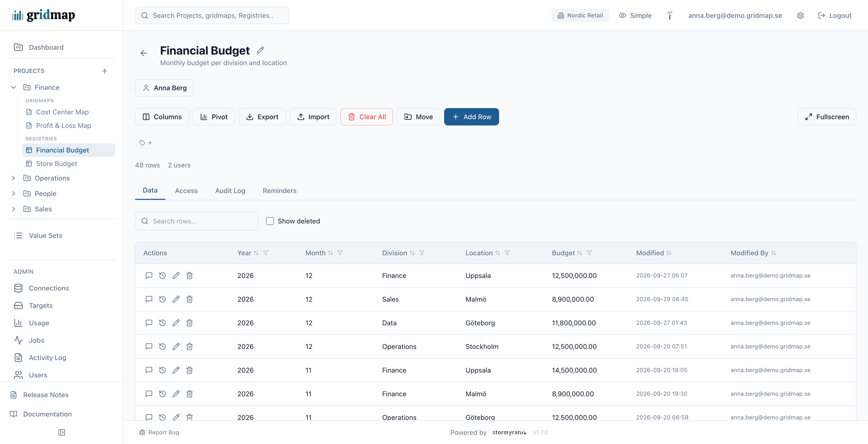The height and width of the screenshot is (444, 868).
Task: Filter the Location column
Action: pyautogui.click(x=507, y=253)
